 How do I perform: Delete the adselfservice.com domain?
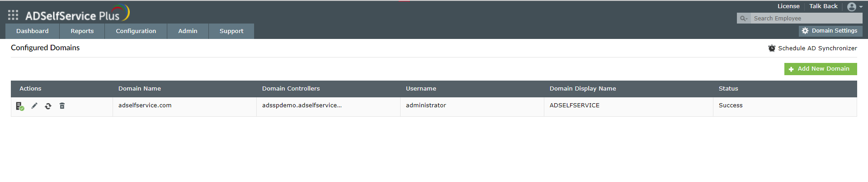[62, 105]
